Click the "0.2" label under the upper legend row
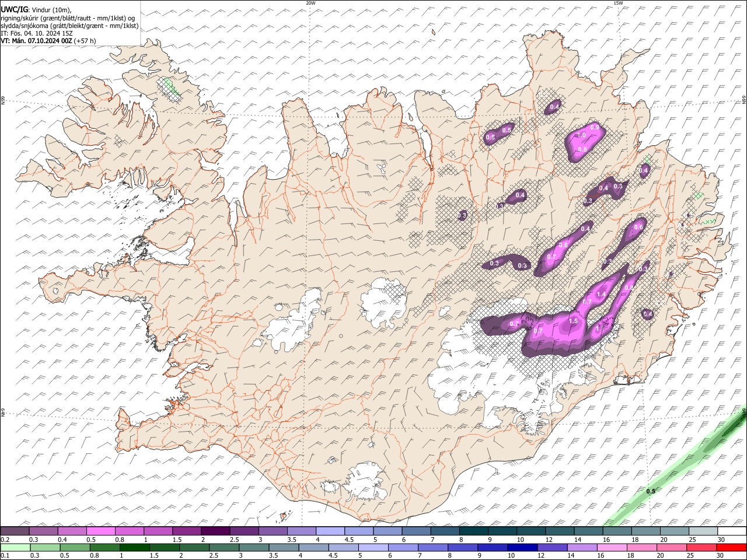 pos(4,539)
